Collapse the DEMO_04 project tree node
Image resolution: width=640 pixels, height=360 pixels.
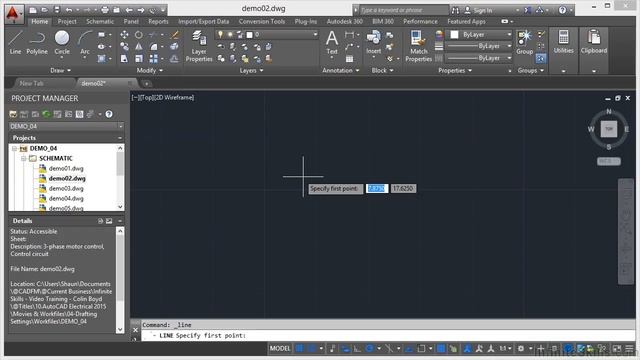point(14,149)
